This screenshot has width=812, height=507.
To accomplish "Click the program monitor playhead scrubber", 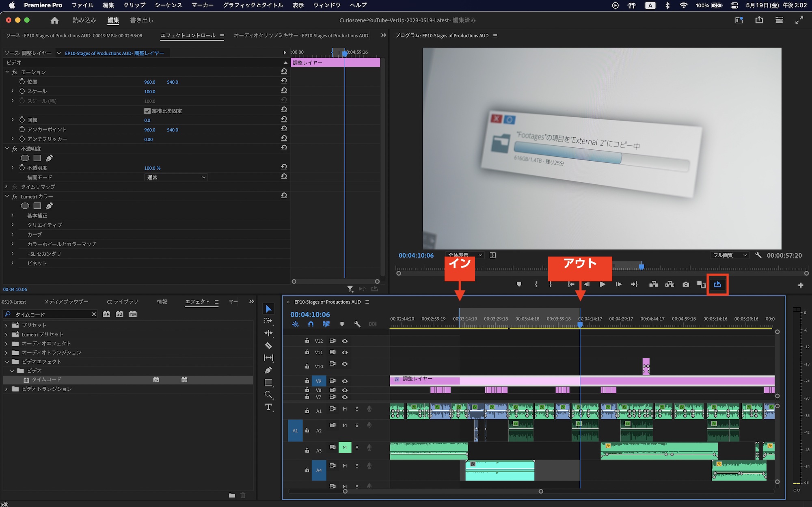I will [641, 267].
